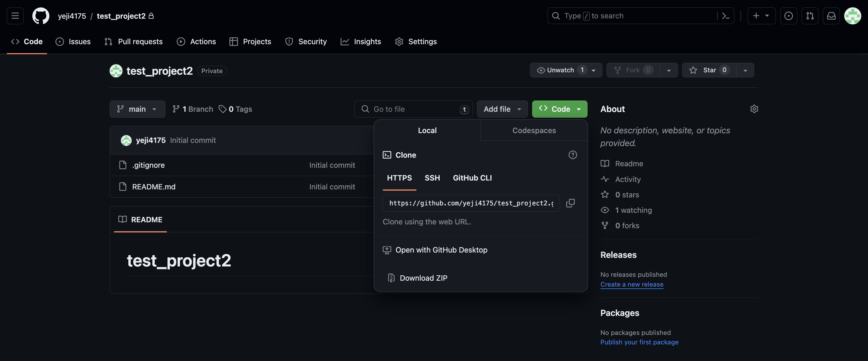Open the notifications inbox icon

[x=831, y=16]
